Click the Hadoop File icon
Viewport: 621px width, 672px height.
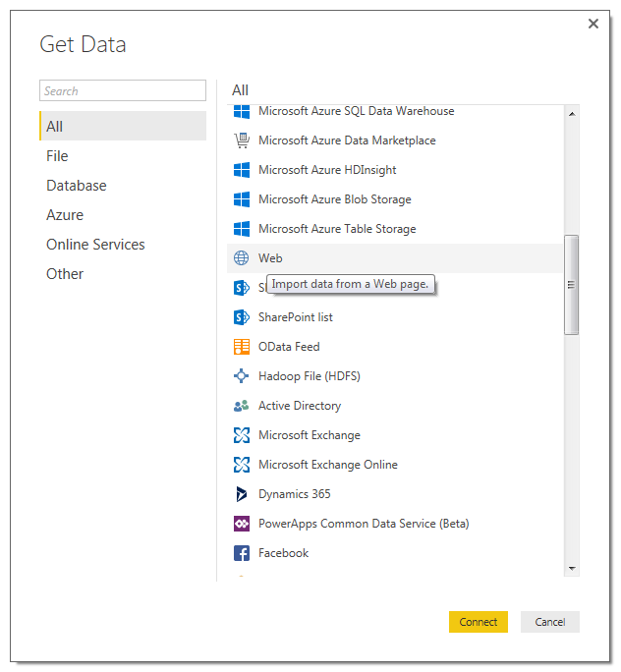[x=242, y=376]
